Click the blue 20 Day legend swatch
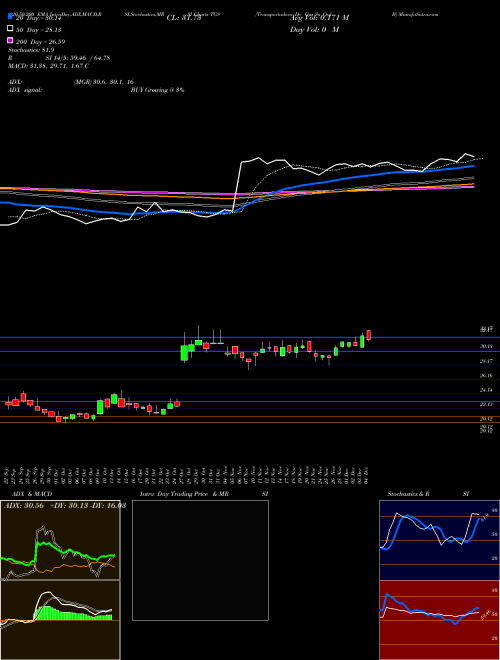 (11, 17)
